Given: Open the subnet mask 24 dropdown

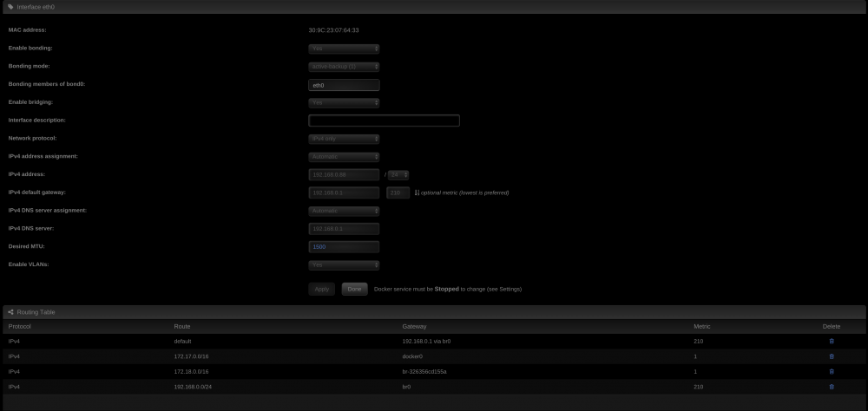Looking at the screenshot, I should click(398, 175).
